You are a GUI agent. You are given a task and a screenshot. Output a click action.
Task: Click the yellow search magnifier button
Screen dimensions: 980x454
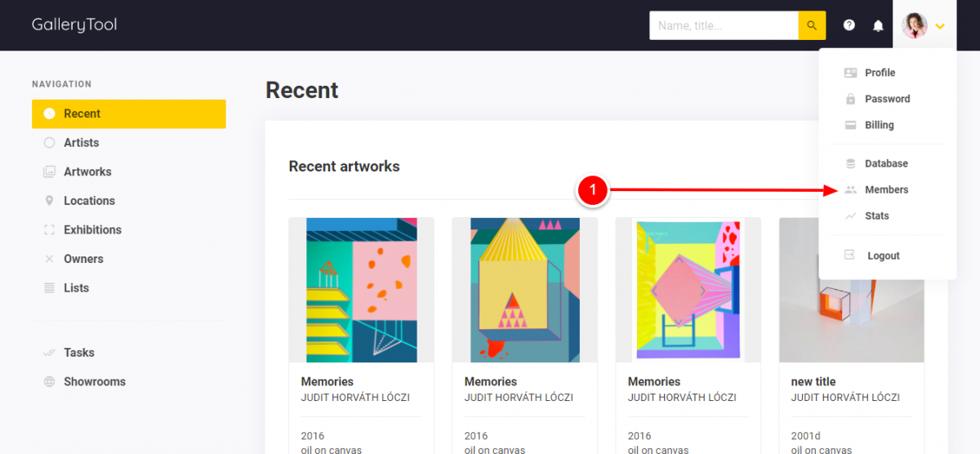(812, 25)
